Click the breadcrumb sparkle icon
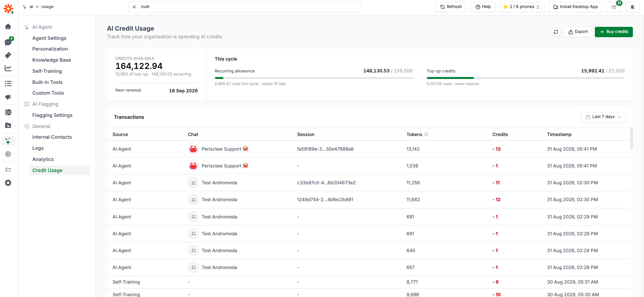644x297 pixels. (x=25, y=7)
